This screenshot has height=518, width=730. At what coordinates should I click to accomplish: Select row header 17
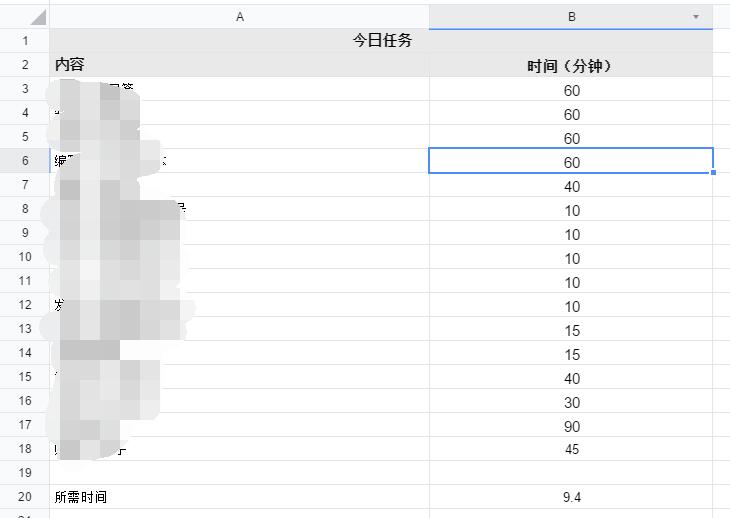25,425
